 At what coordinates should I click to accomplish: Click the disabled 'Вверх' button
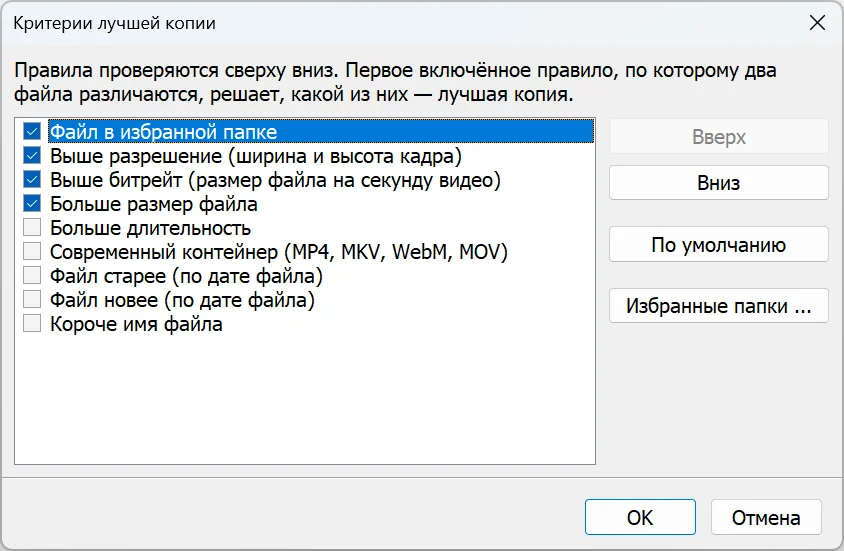[719, 137]
